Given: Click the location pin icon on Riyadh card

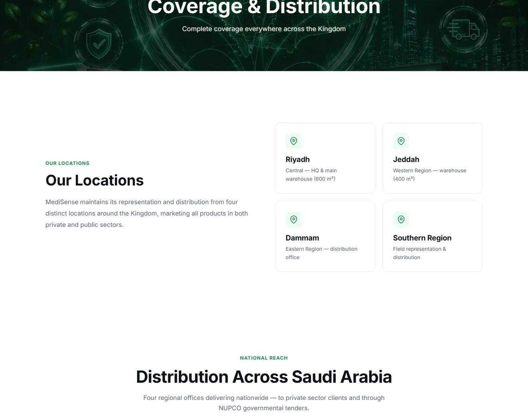Looking at the screenshot, I should (294, 141).
